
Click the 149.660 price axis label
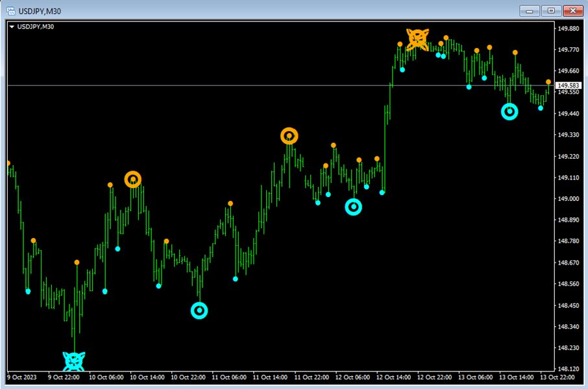click(569, 71)
